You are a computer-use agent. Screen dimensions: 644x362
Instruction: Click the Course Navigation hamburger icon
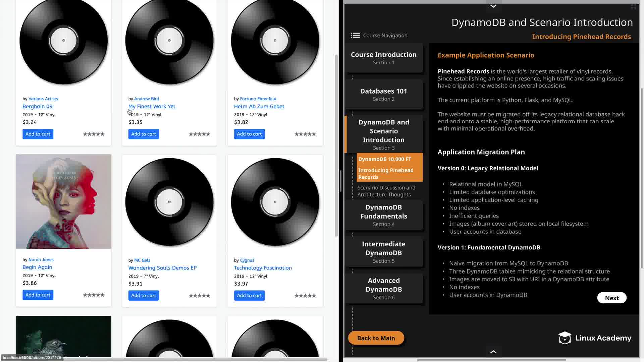click(x=355, y=35)
